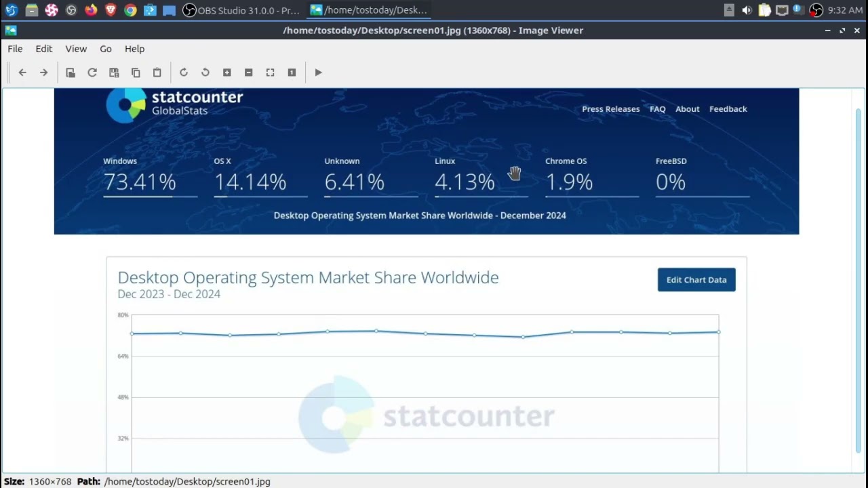868x488 pixels.
Task: Launch Brave browser from the panel
Action: [x=111, y=10]
